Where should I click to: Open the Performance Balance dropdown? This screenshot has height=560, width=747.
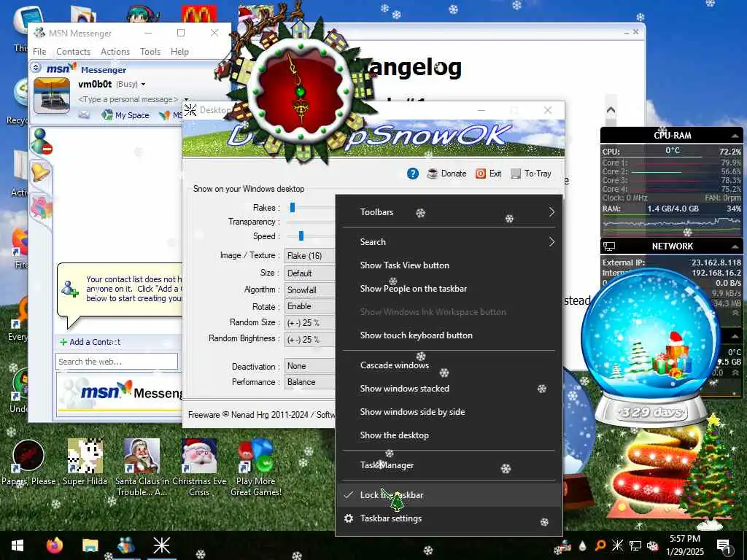coord(309,382)
